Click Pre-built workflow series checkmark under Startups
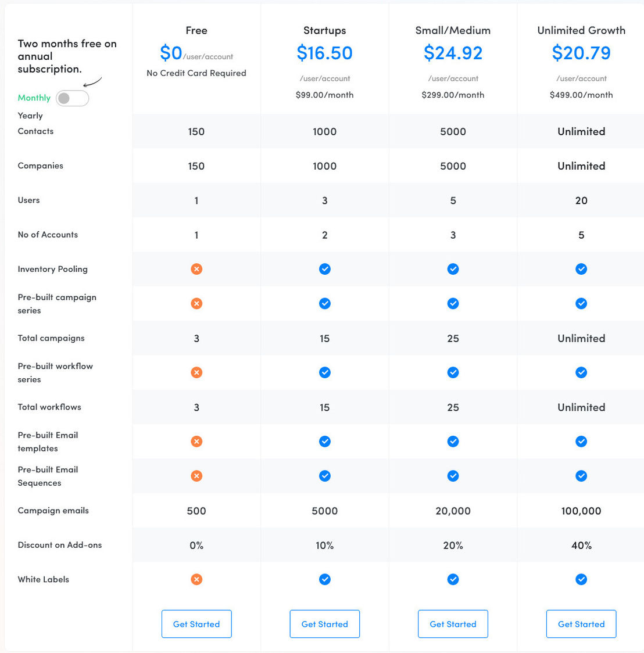Screen dimensions: 644x653 click(x=325, y=372)
